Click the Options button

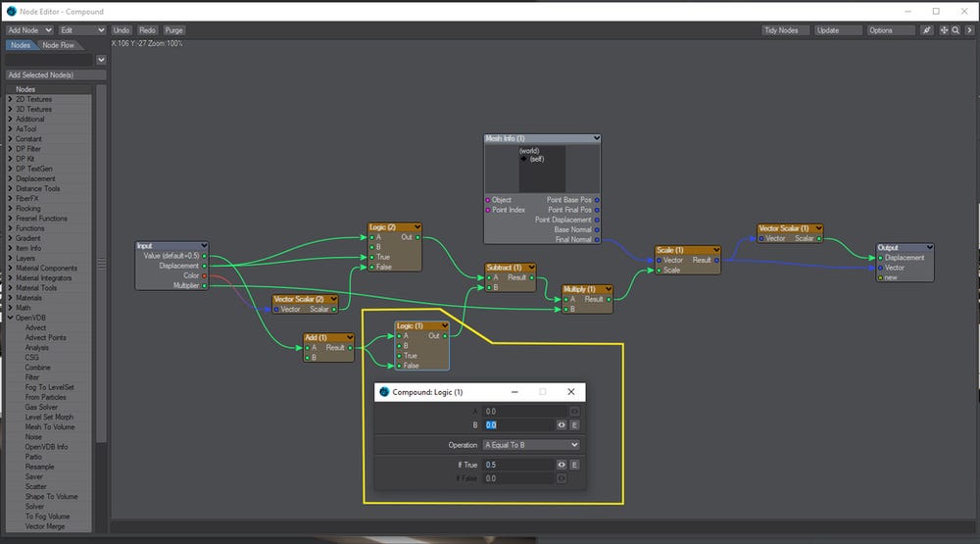pos(890,30)
